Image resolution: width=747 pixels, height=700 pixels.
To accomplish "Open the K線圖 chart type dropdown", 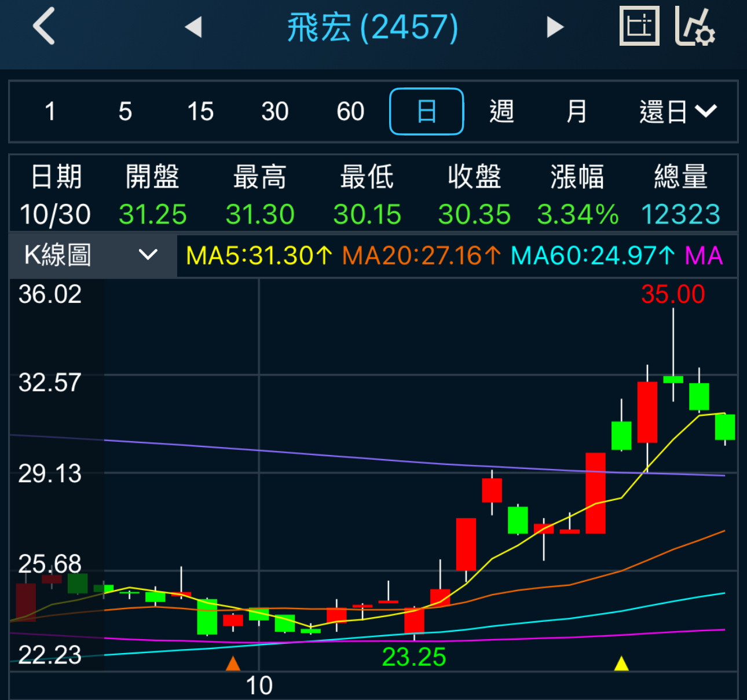I will click(93, 255).
